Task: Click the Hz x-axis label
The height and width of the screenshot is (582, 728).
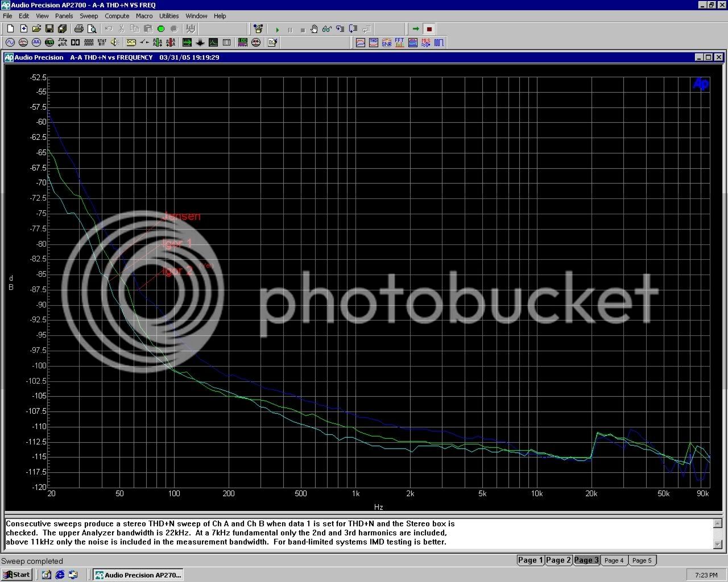Action: click(x=378, y=507)
